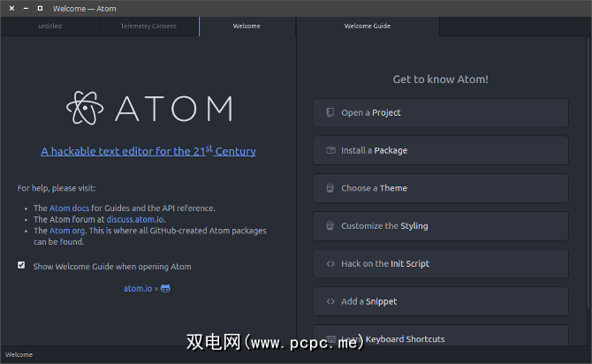Click the package icon beside Install a Package

click(x=330, y=150)
